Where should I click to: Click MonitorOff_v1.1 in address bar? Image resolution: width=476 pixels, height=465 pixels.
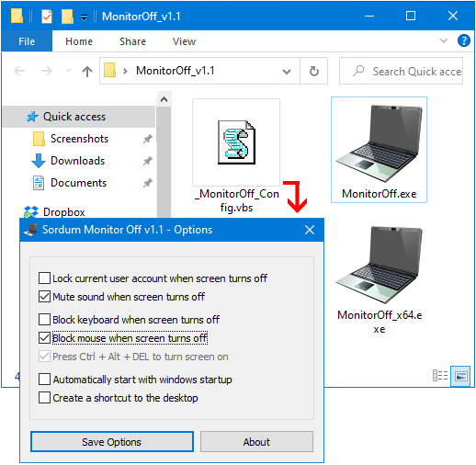[176, 71]
